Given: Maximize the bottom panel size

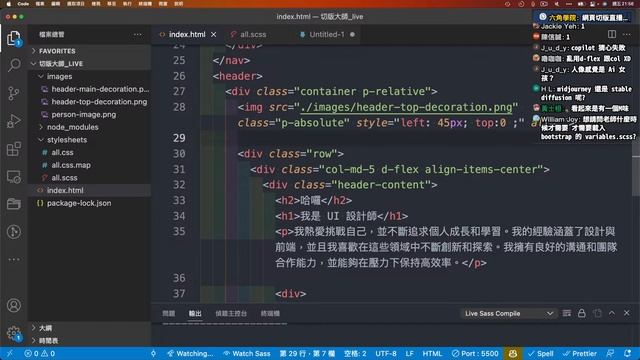Looking at the screenshot, I should [612, 313].
